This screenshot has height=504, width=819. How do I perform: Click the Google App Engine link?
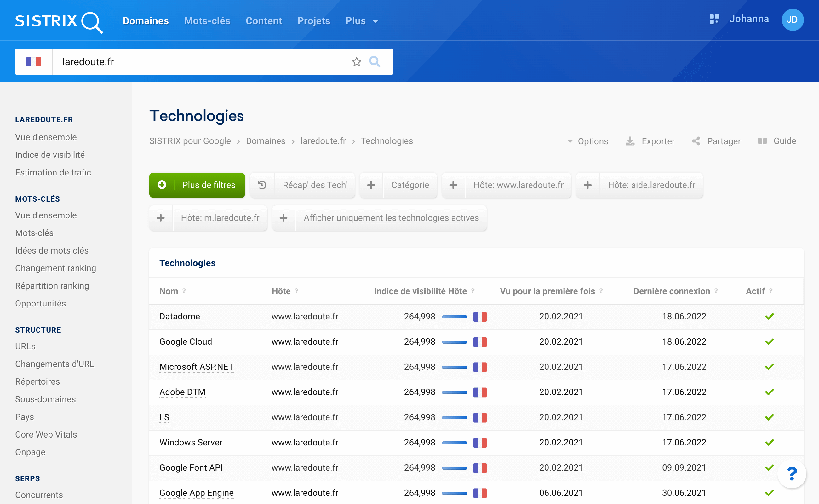(x=196, y=493)
